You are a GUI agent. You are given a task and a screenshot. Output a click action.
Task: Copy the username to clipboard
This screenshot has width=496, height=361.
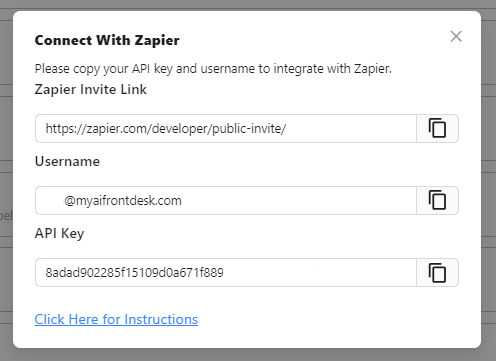click(x=437, y=200)
